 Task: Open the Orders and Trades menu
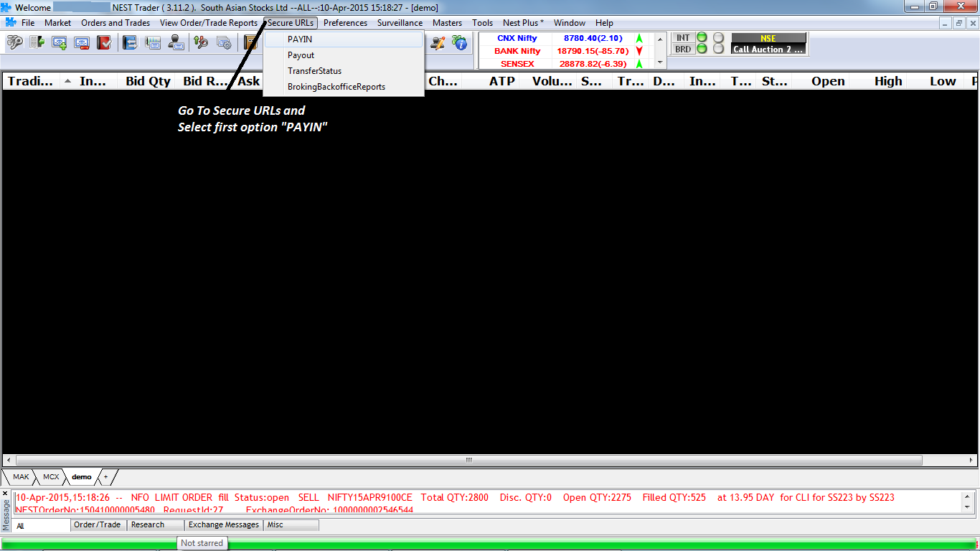116,23
